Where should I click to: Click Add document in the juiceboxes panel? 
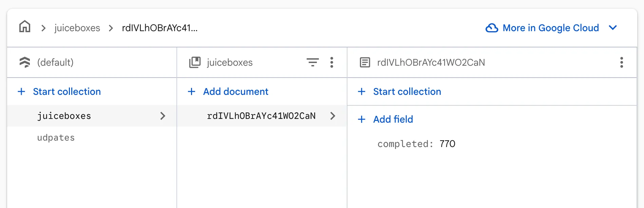tap(235, 91)
